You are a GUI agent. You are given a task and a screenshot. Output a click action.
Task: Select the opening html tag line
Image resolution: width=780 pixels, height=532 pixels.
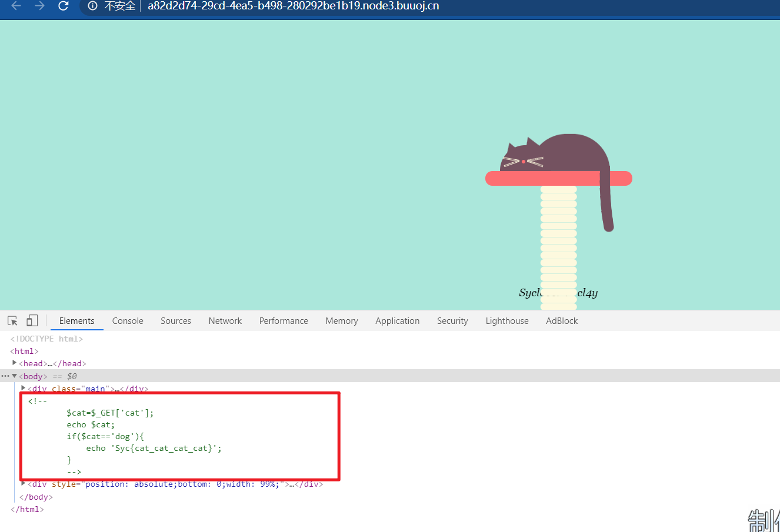(x=24, y=351)
